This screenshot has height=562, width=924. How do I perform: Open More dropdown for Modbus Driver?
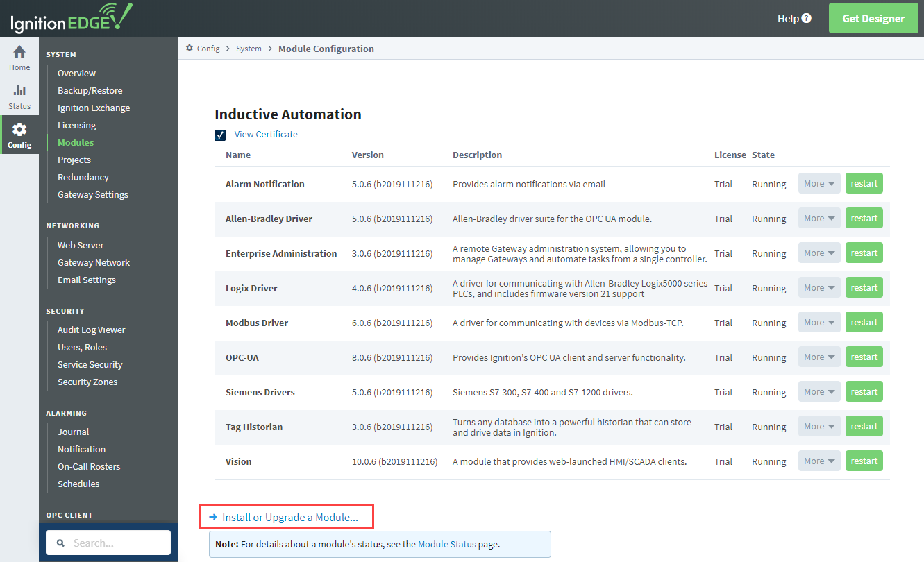pos(819,323)
